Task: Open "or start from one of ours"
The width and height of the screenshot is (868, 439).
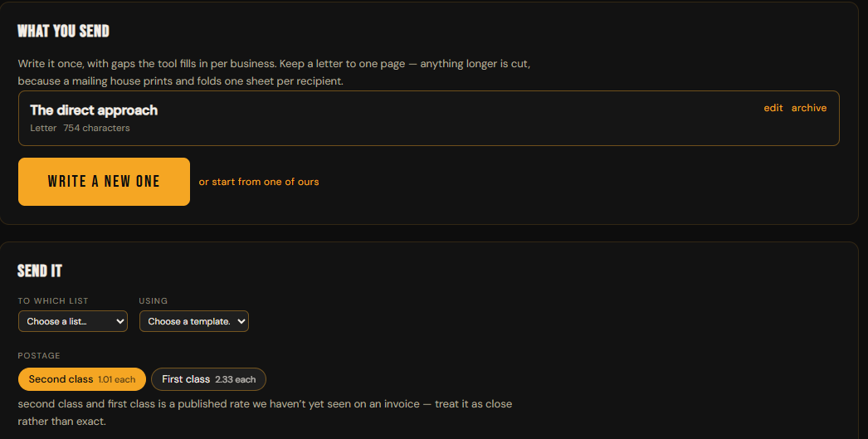Action: [x=259, y=182]
